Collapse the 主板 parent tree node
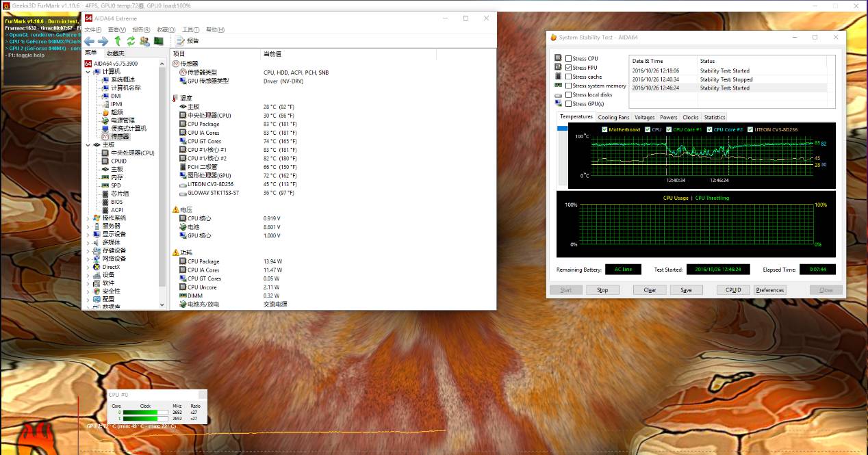This screenshot has height=455, width=868. [88, 144]
